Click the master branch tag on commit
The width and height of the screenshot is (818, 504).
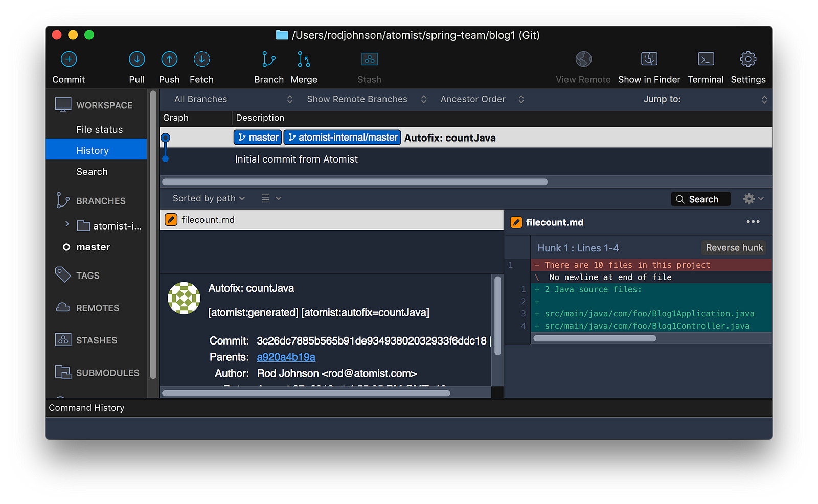(x=258, y=138)
